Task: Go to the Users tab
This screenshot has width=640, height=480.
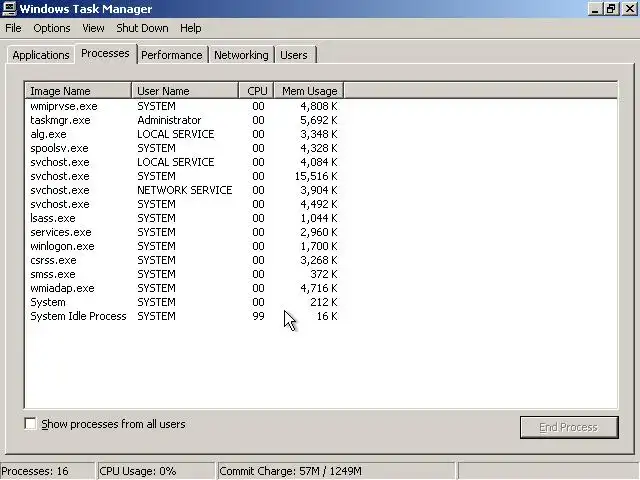Action: click(x=294, y=55)
